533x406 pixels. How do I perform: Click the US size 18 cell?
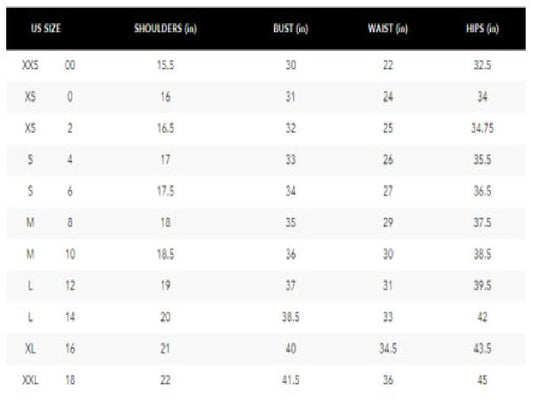tap(70, 380)
